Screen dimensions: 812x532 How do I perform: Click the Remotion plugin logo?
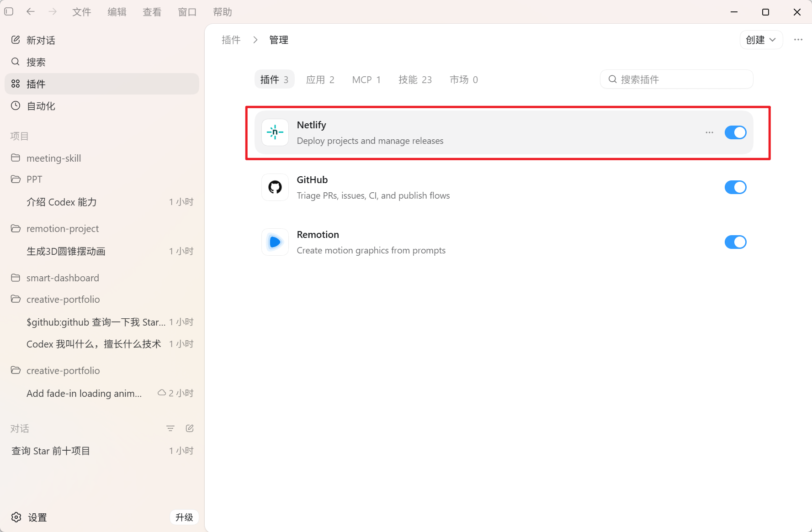coord(275,242)
